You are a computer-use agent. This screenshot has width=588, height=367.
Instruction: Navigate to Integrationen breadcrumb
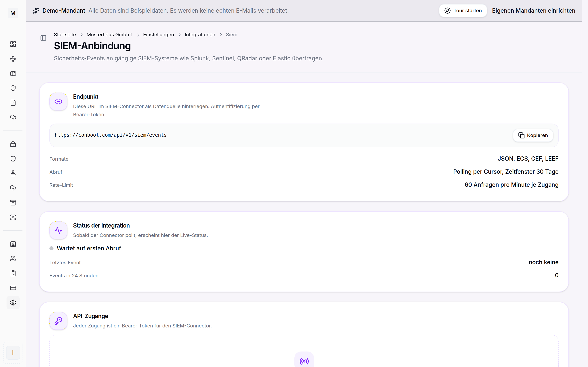coord(200,35)
